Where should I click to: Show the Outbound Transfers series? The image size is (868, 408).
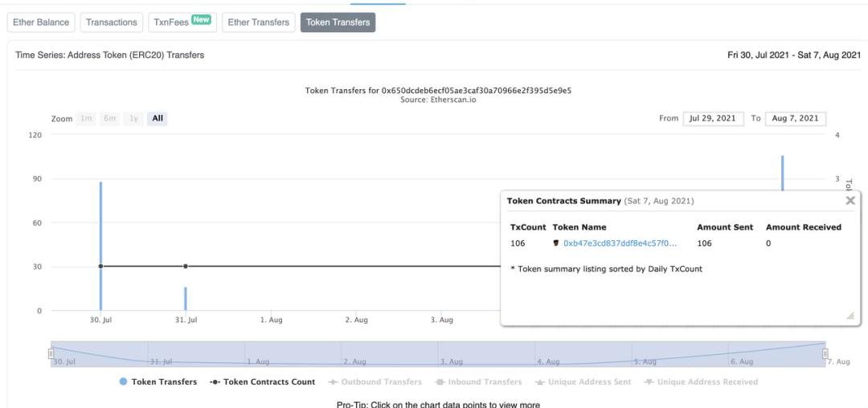click(375, 381)
